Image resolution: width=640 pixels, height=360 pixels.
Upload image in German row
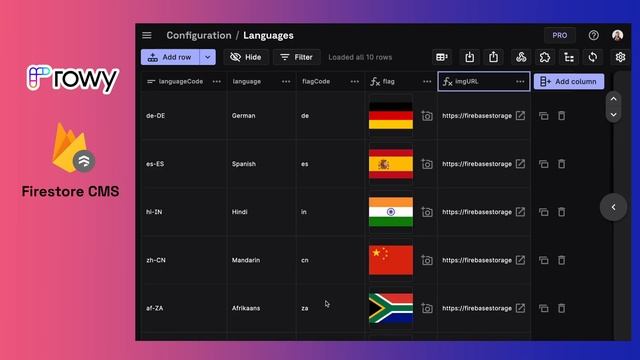point(427,116)
